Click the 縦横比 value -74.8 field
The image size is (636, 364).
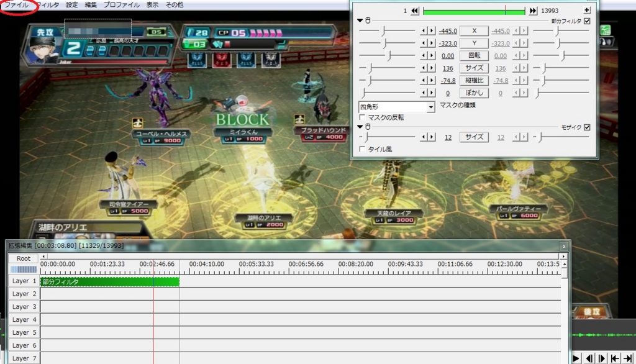[x=448, y=81]
